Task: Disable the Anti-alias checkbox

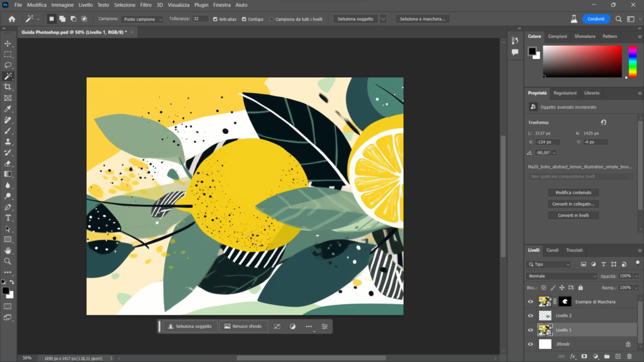Action: [216, 19]
